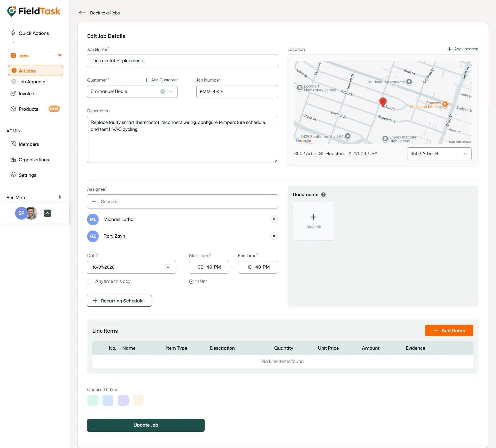Click the SP user avatar
496x448 pixels.
coord(21,213)
